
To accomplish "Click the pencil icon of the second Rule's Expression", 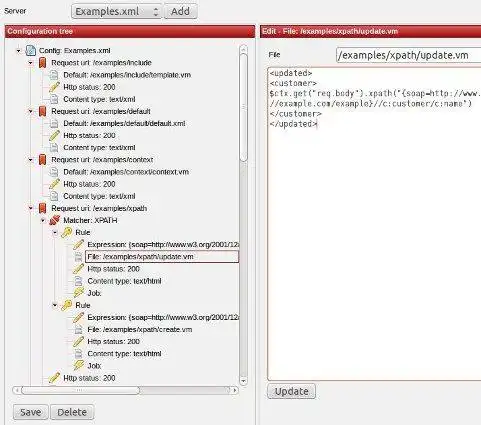I will coord(79,317).
